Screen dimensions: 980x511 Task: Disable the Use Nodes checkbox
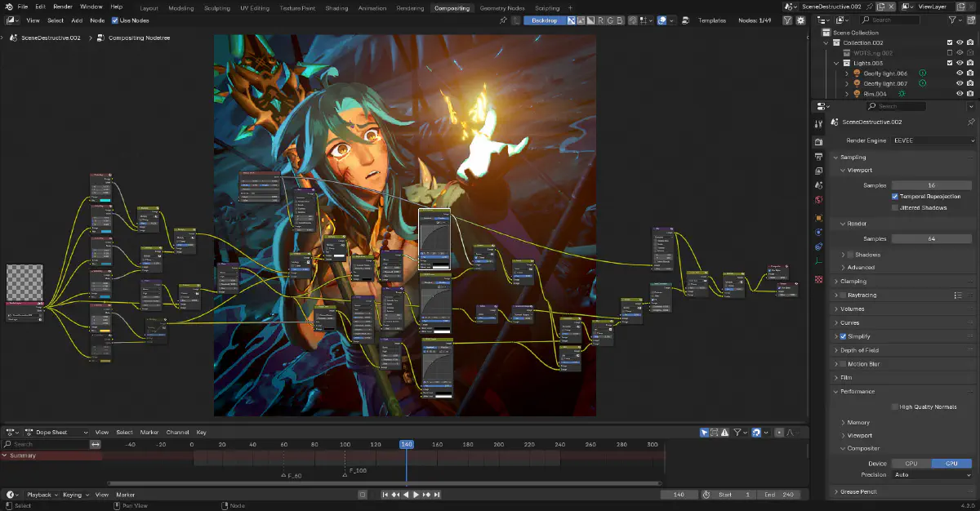tap(114, 20)
